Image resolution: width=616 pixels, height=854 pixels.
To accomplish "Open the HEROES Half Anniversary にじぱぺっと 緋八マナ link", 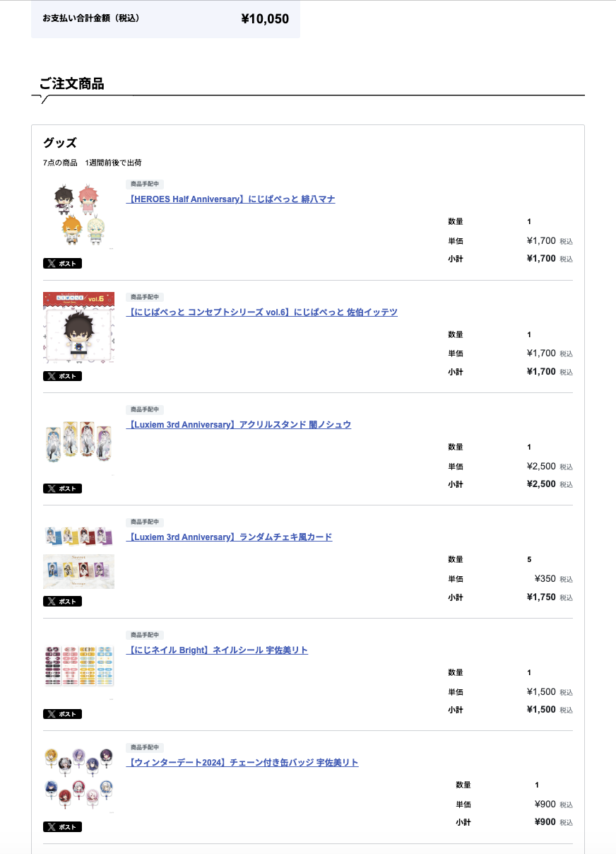I will [x=230, y=199].
